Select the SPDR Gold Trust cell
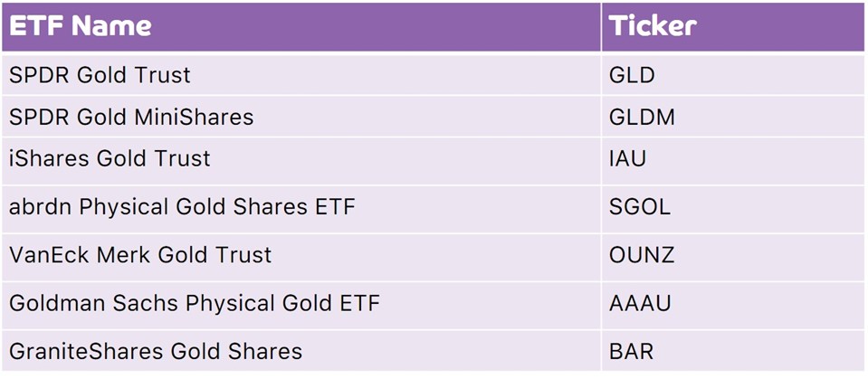 (301, 75)
